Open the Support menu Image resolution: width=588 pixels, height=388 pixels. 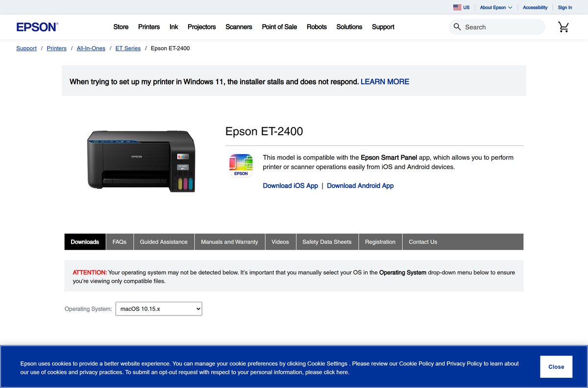(x=383, y=27)
